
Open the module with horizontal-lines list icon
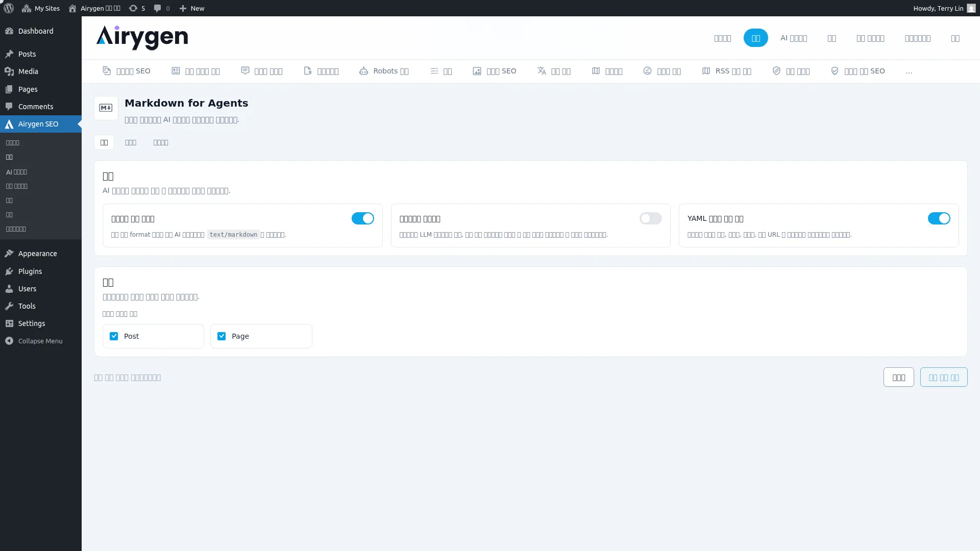point(441,71)
